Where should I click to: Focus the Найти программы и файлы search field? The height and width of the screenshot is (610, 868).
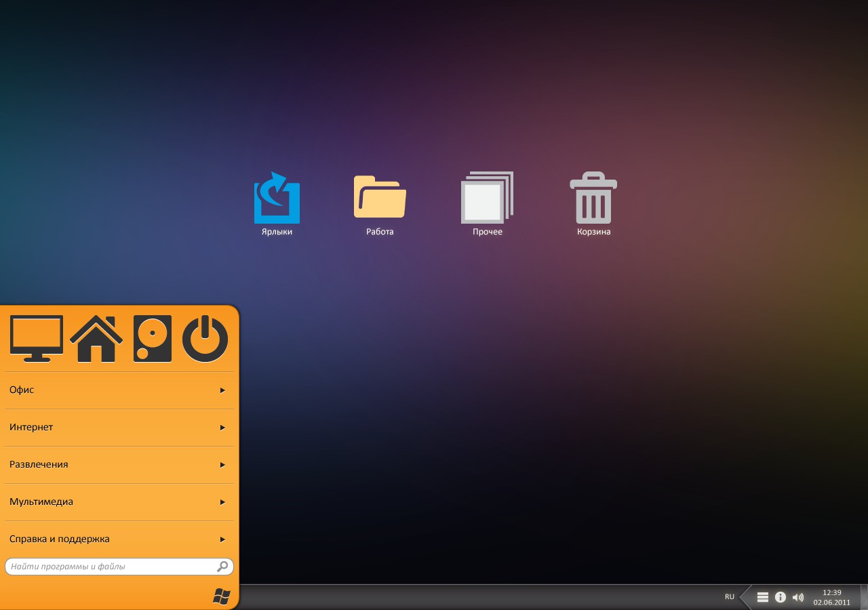(119, 567)
